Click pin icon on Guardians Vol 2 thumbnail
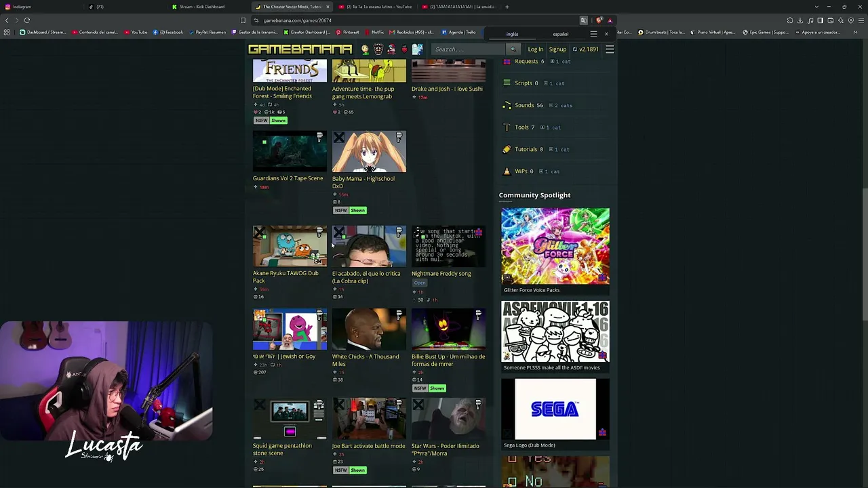 (x=319, y=138)
